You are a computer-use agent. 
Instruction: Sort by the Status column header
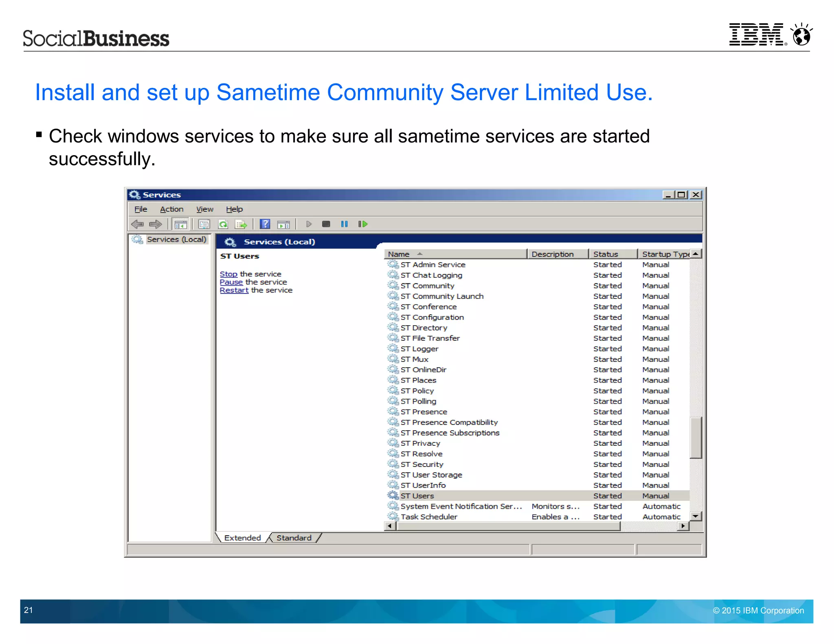[613, 254]
